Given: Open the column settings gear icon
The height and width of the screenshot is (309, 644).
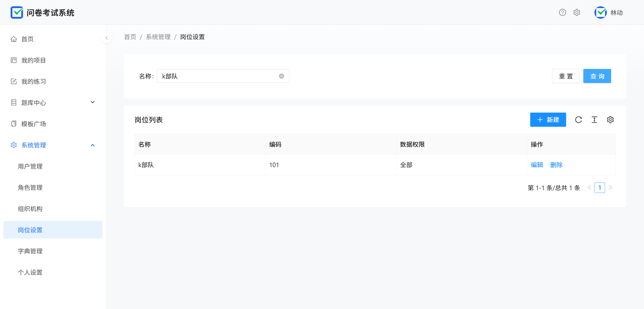Looking at the screenshot, I should click(x=610, y=120).
